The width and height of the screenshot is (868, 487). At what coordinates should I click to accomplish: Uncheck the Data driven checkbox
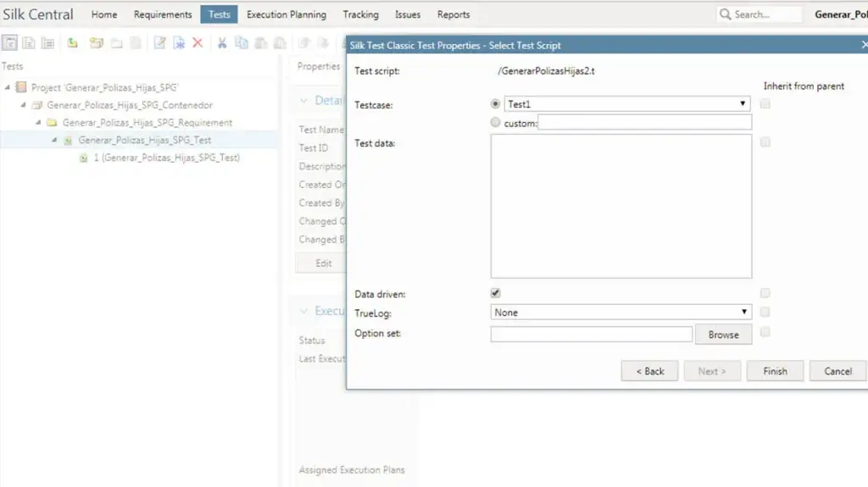pyautogui.click(x=495, y=293)
